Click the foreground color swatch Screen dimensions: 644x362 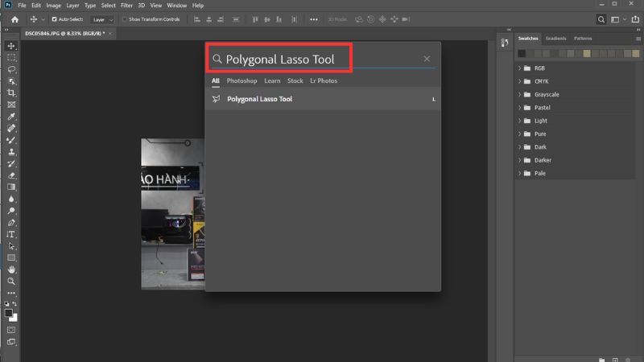(9, 312)
